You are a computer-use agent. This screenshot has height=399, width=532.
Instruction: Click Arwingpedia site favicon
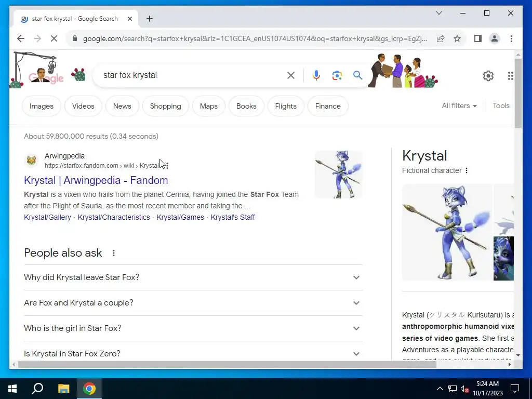31,160
